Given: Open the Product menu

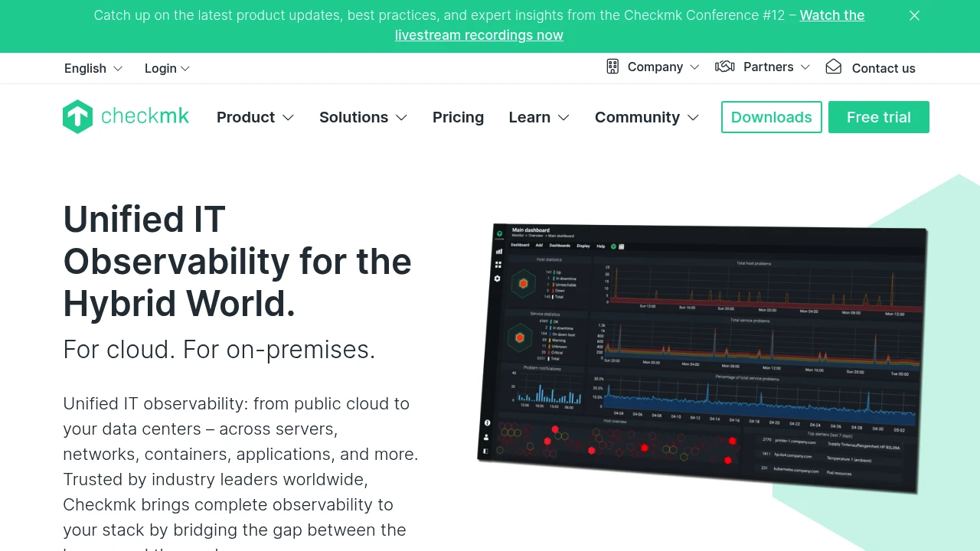Looking at the screenshot, I should pyautogui.click(x=246, y=117).
